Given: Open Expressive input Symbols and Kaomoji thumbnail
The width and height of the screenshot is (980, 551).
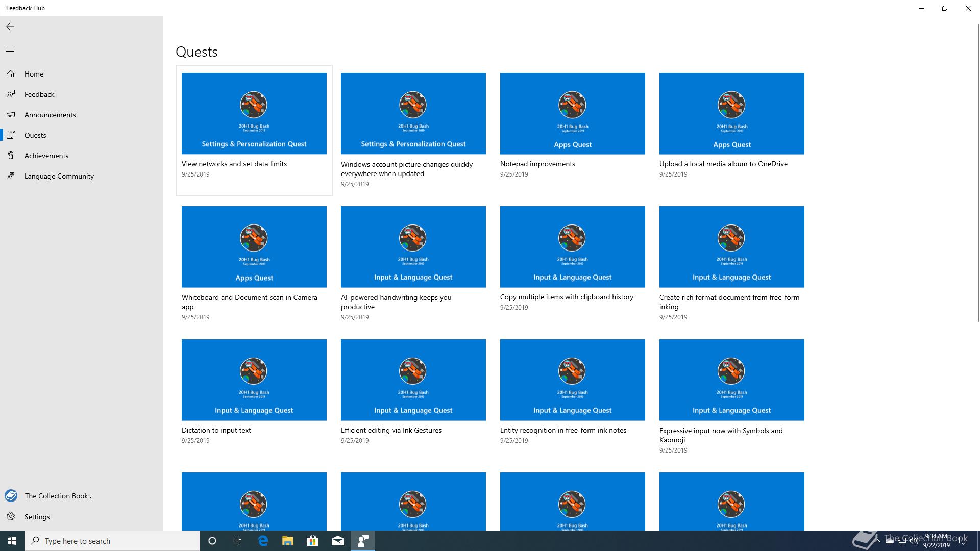Looking at the screenshot, I should [x=732, y=380].
